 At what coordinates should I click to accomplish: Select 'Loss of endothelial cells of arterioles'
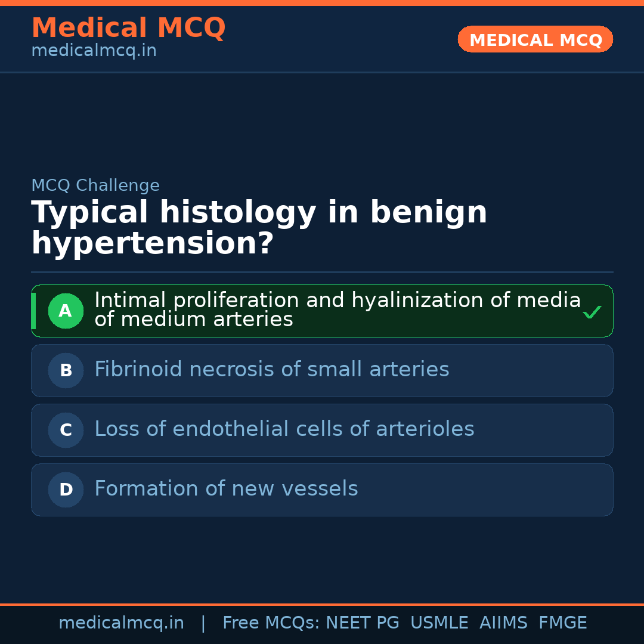click(284, 429)
